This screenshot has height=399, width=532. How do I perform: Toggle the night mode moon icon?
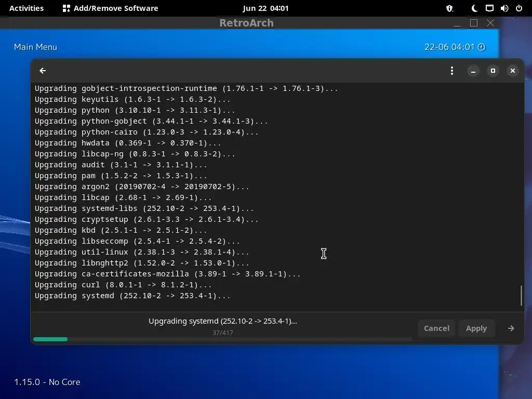pos(474,8)
